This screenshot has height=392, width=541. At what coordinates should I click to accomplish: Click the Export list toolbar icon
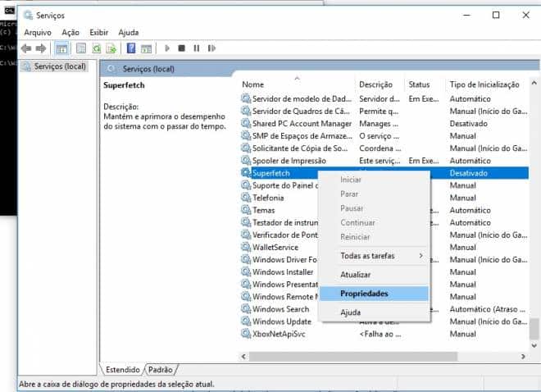pyautogui.click(x=111, y=48)
